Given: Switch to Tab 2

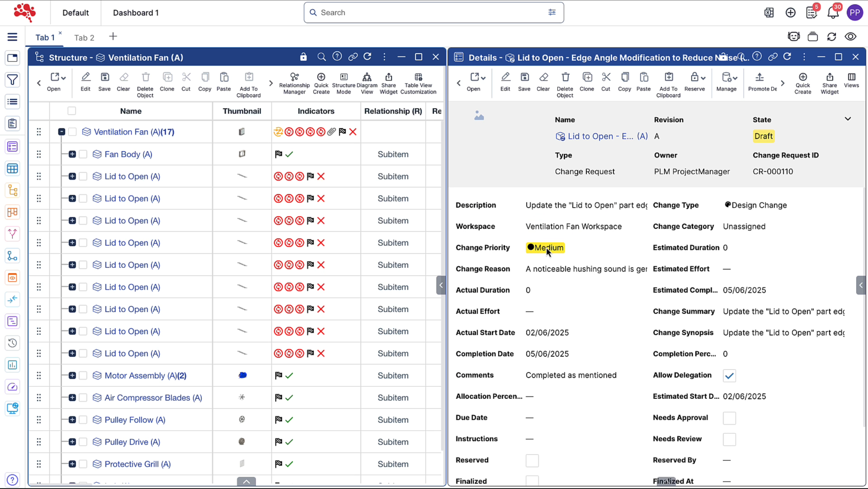Looking at the screenshot, I should pos(84,38).
